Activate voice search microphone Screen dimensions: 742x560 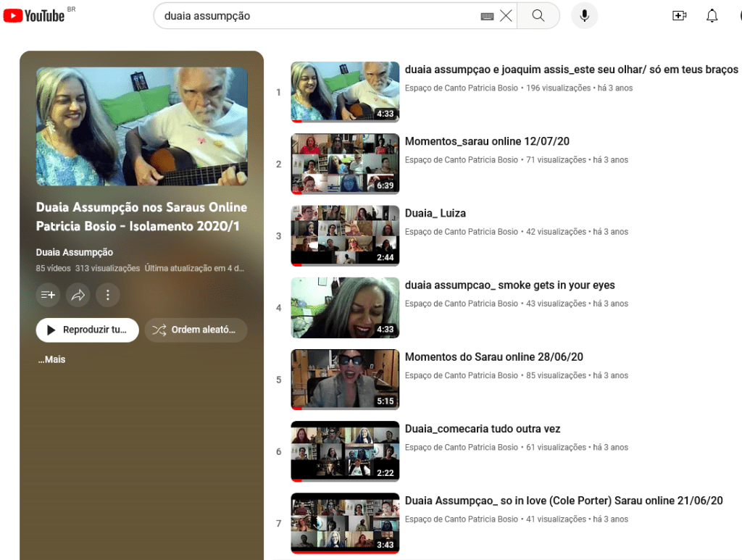[x=584, y=16]
